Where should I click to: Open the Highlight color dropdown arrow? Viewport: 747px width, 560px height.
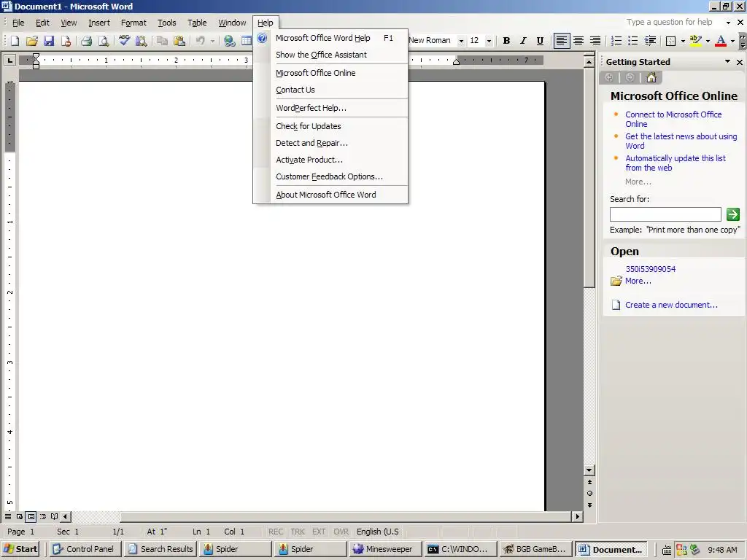pos(708,41)
